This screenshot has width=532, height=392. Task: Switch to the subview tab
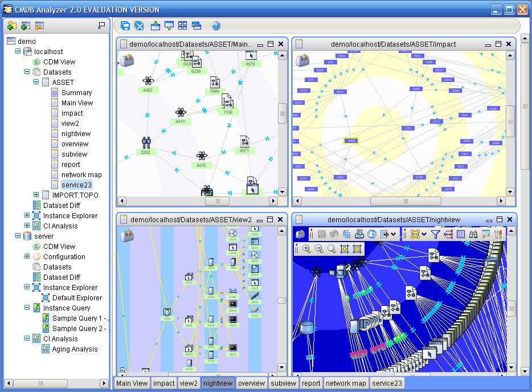pos(284,383)
